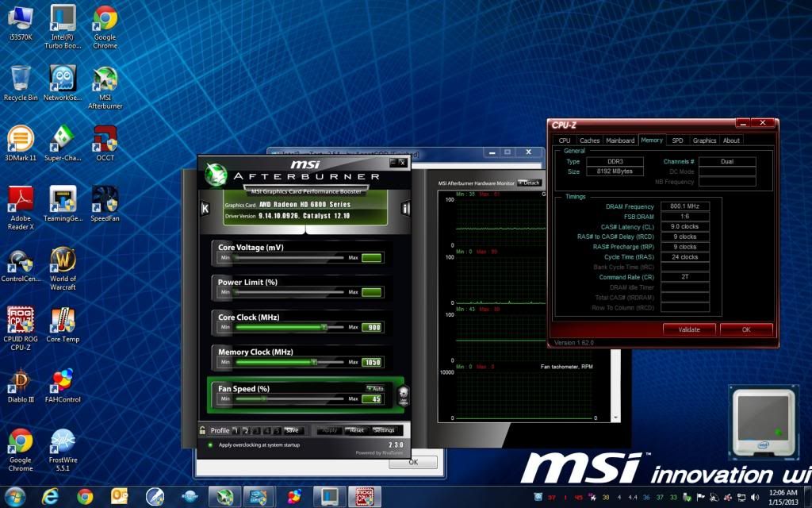The height and width of the screenshot is (508, 812).
Task: Click the Memory Clock value field 1050
Action: click(x=372, y=362)
